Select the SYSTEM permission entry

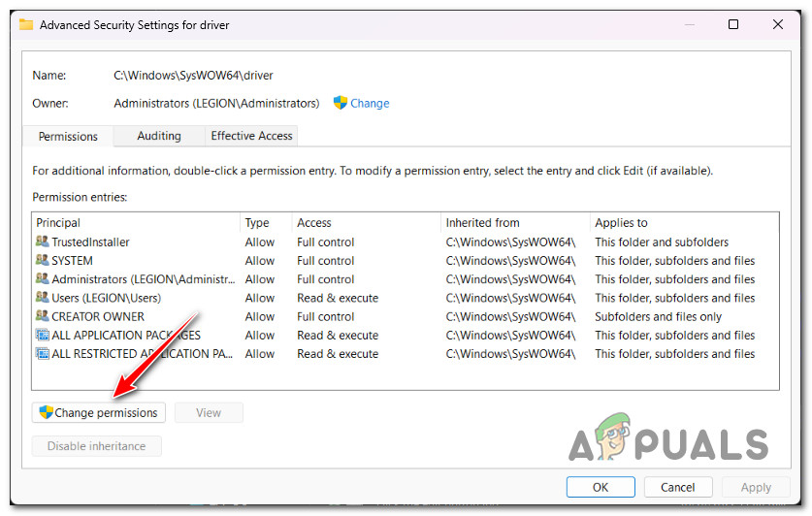pos(405,260)
